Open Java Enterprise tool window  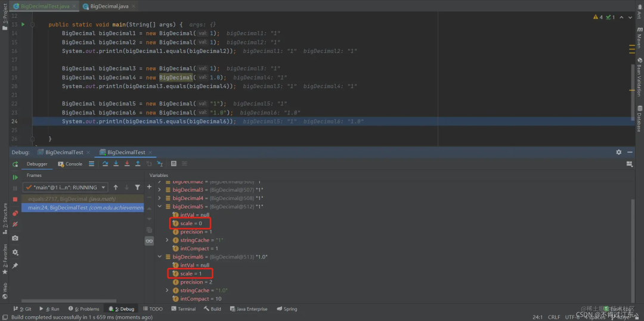point(249,309)
